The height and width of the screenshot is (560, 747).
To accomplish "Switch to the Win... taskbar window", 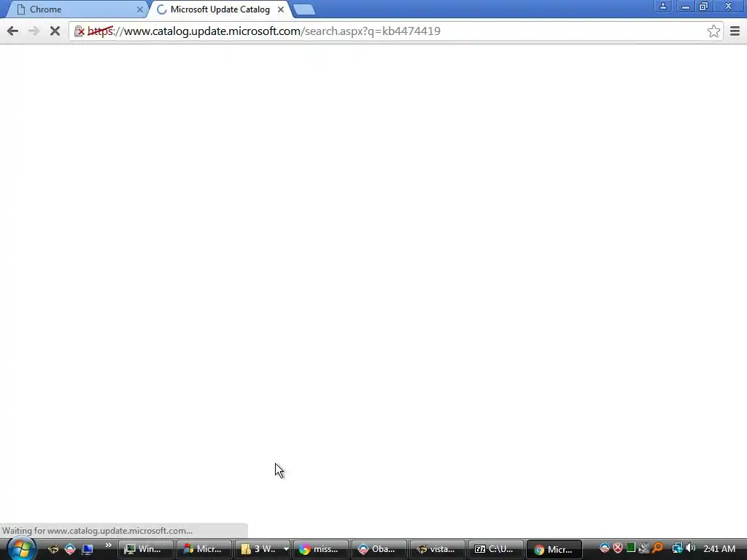I will pos(145,549).
